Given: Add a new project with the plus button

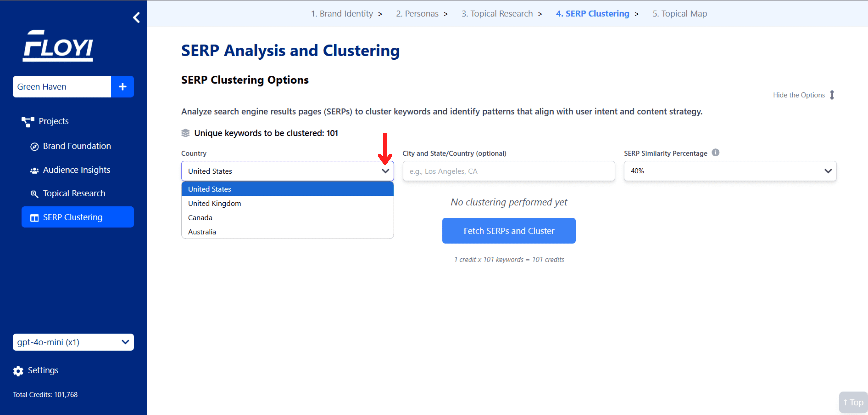Looking at the screenshot, I should tap(123, 87).
